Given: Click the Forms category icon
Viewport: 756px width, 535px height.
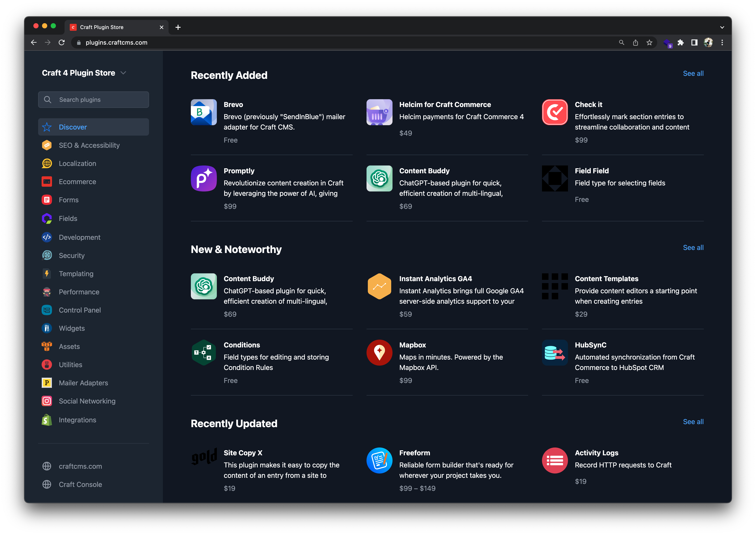Looking at the screenshot, I should click(x=47, y=200).
